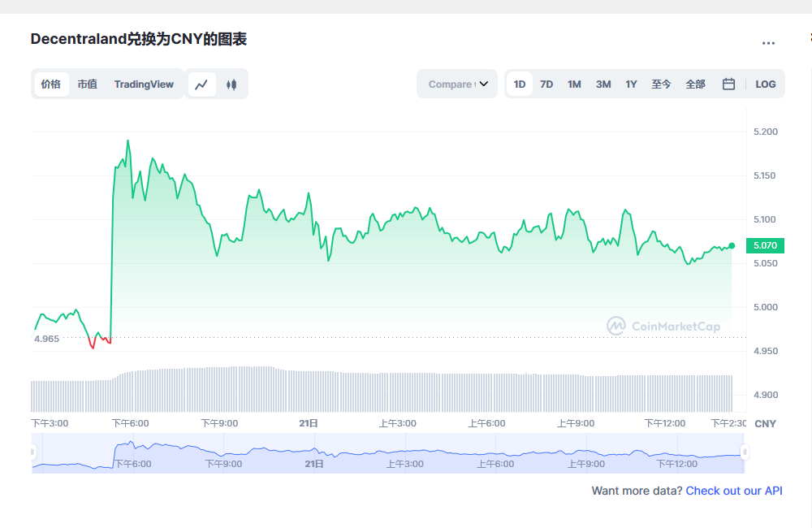Viewport: 812px width, 528px height.
Task: Open the Compare dropdown
Action: (457, 84)
